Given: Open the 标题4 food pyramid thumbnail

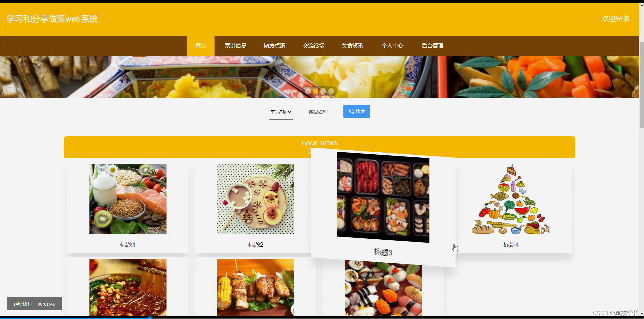Looking at the screenshot, I should pyautogui.click(x=511, y=199).
